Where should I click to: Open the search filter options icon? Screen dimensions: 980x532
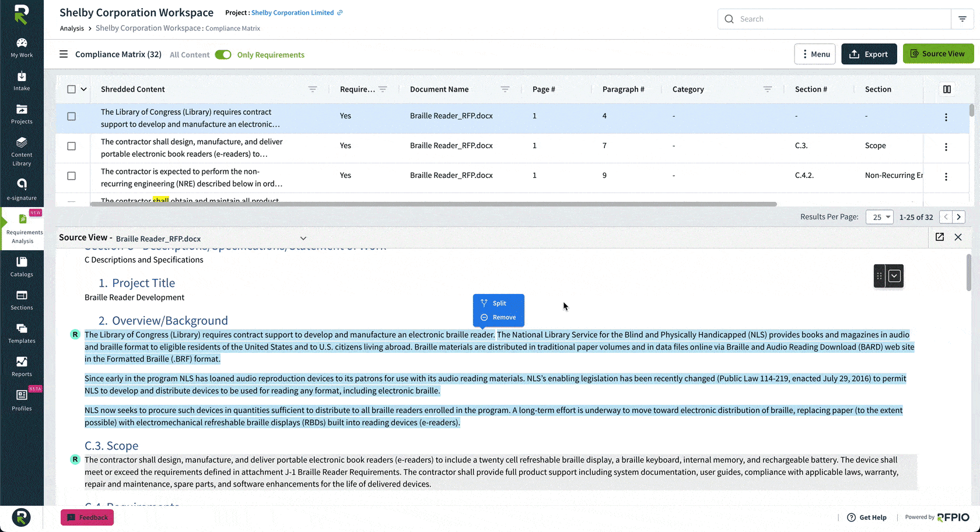pos(963,19)
